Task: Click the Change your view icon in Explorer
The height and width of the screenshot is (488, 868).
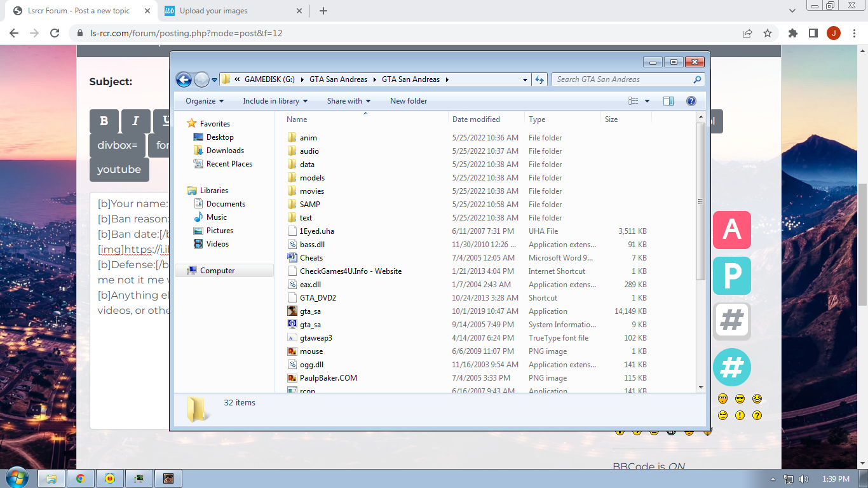Action: 634,101
